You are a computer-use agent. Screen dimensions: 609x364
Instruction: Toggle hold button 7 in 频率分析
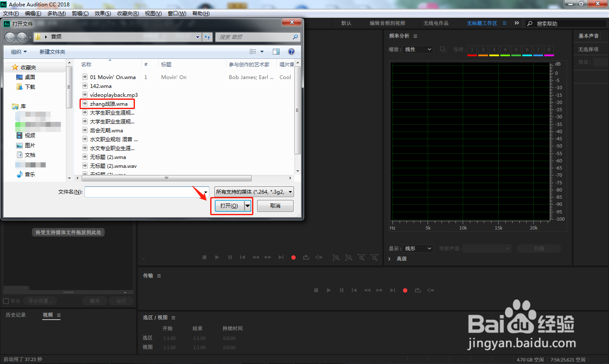[x=538, y=49]
